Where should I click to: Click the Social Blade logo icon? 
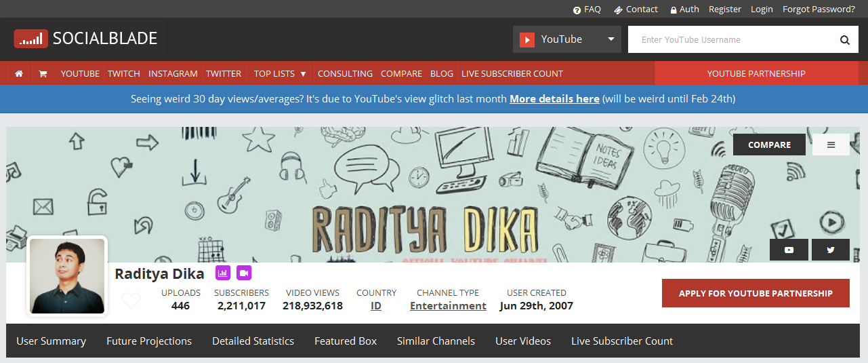pos(31,39)
